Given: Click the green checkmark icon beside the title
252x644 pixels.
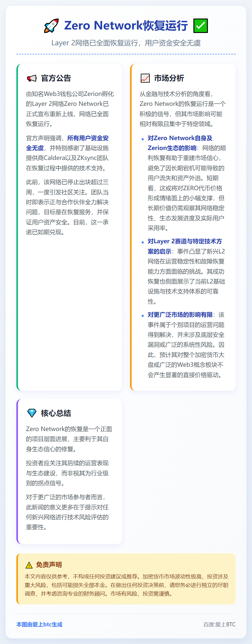Looking at the screenshot, I should pyautogui.click(x=201, y=26).
